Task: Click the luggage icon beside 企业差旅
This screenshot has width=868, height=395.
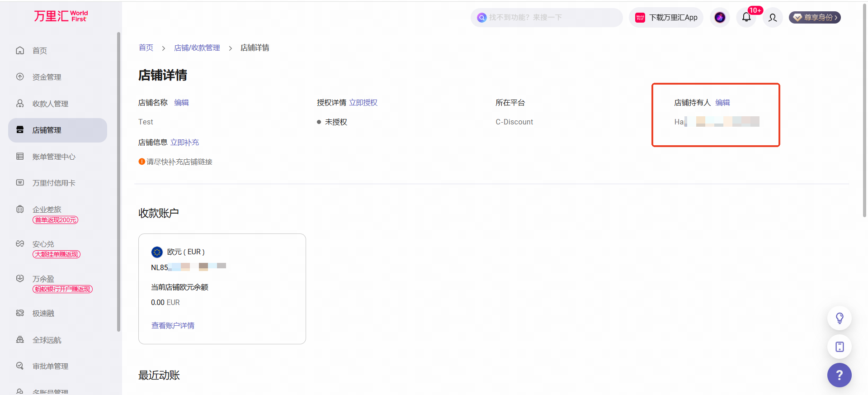Action: pyautogui.click(x=20, y=209)
